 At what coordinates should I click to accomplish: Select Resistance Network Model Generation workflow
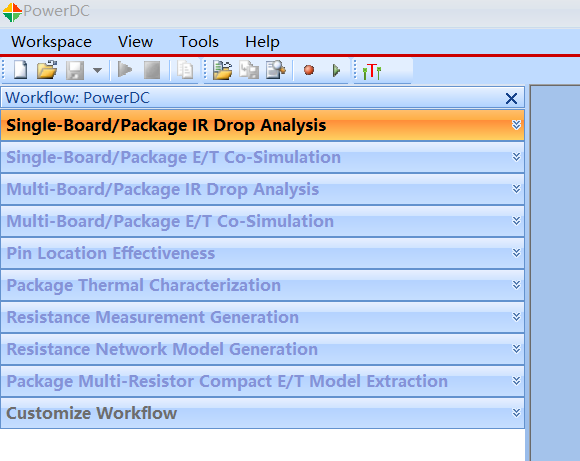point(262,349)
